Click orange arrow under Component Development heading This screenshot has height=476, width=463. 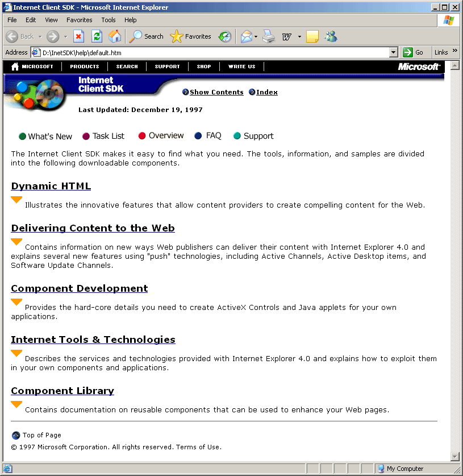16,302
